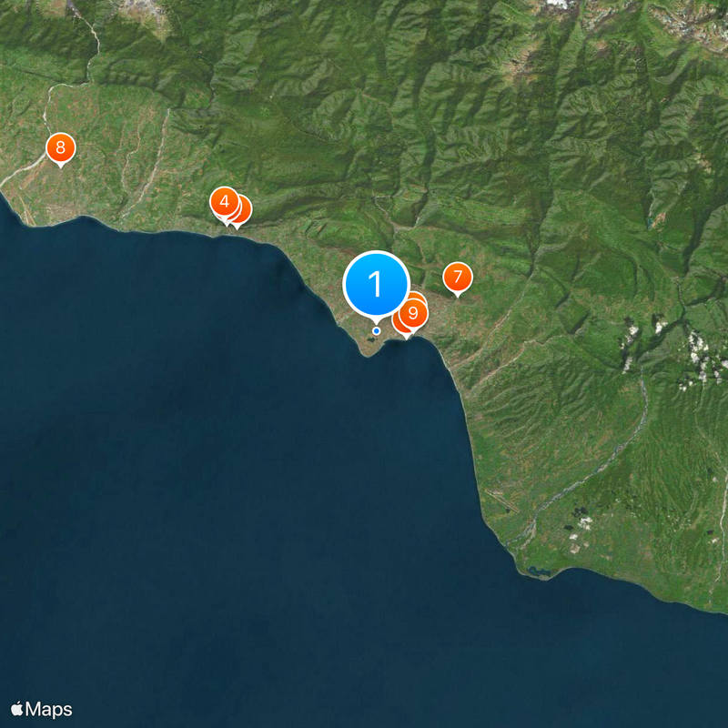Viewport: 728px width, 728px height.
Task: Click the headland tip jutting into the sea
Action: pyautogui.click(x=368, y=352)
